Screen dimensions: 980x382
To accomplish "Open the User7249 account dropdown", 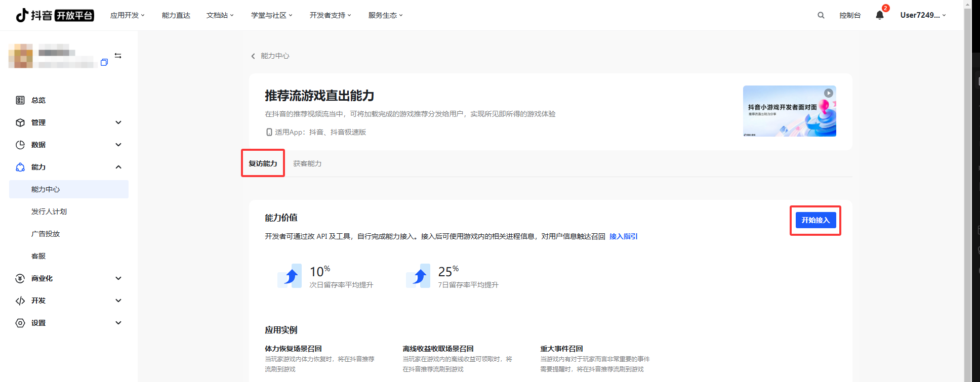I will [922, 15].
